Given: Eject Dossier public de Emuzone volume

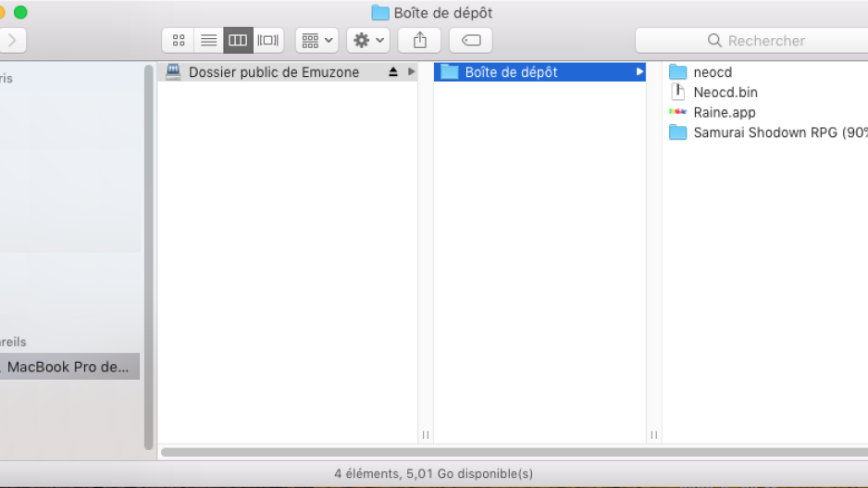Looking at the screenshot, I should (393, 72).
